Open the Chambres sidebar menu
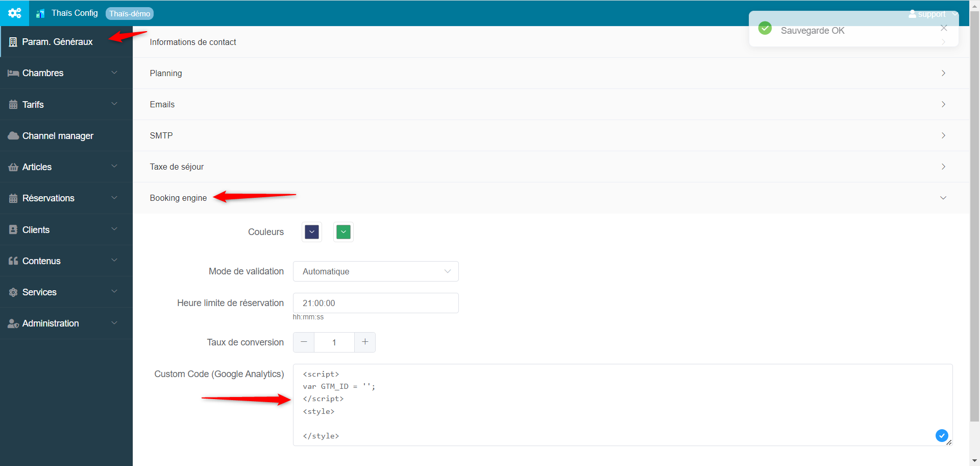Screen dimensions: 980x466 [x=66, y=73]
